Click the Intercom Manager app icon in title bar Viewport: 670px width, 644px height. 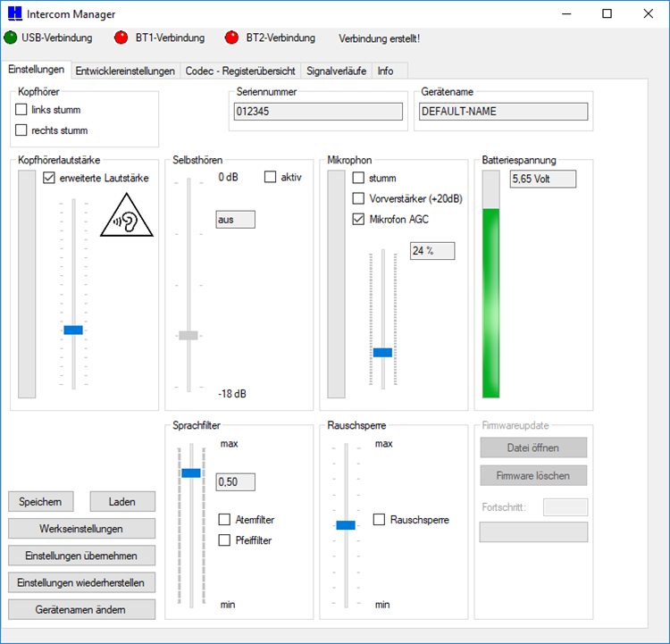point(13,14)
